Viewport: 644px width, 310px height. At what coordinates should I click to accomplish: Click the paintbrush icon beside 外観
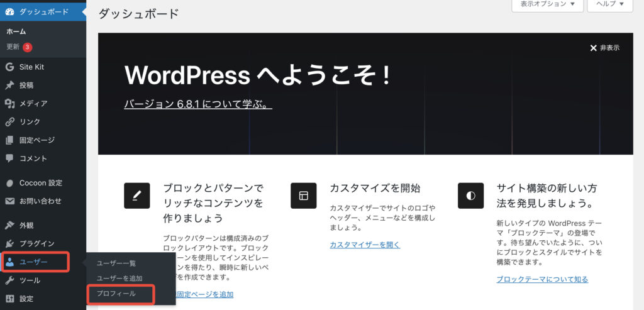pos(9,225)
